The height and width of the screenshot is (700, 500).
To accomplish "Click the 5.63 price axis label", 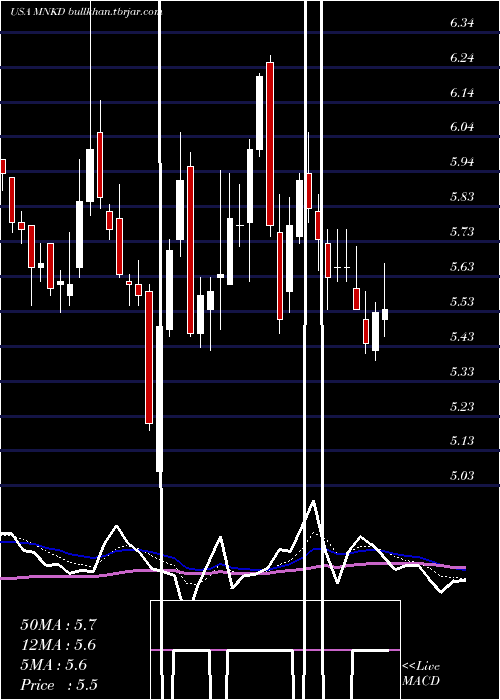I will click(x=462, y=267).
